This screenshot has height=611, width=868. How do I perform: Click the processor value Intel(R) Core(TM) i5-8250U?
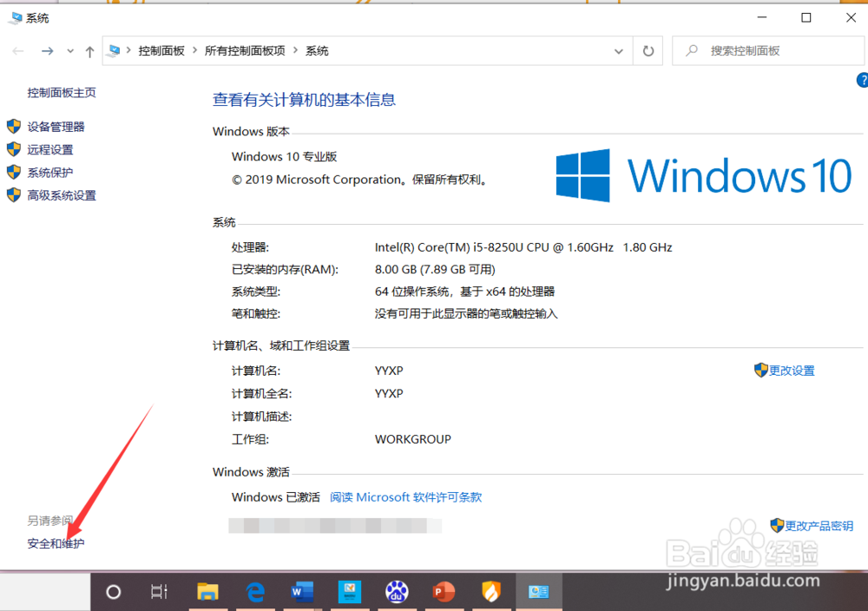pyautogui.click(x=523, y=247)
